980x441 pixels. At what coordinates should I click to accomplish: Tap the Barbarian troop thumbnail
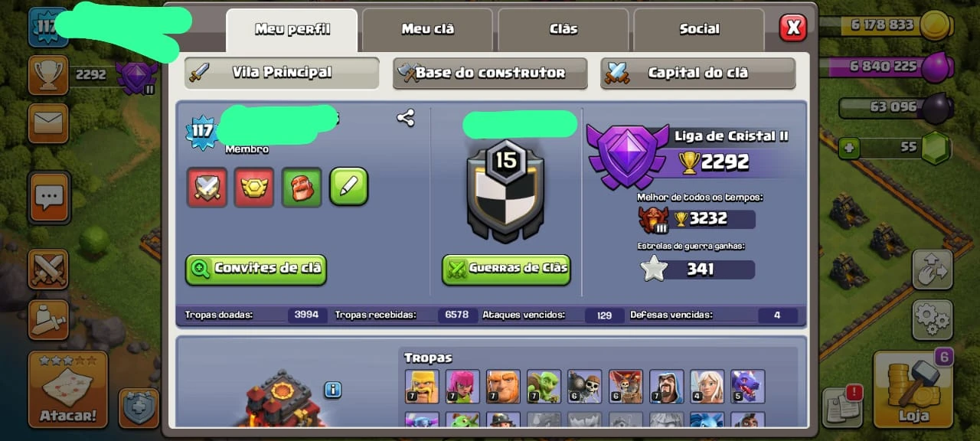(x=422, y=387)
